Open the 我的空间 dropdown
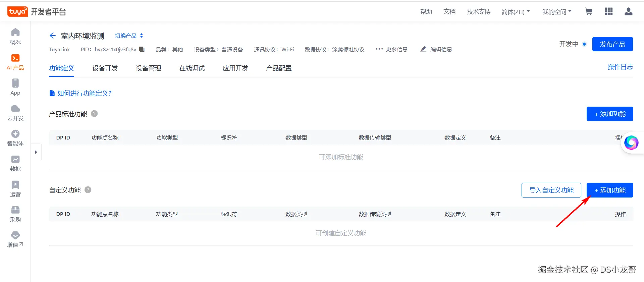 point(557,12)
